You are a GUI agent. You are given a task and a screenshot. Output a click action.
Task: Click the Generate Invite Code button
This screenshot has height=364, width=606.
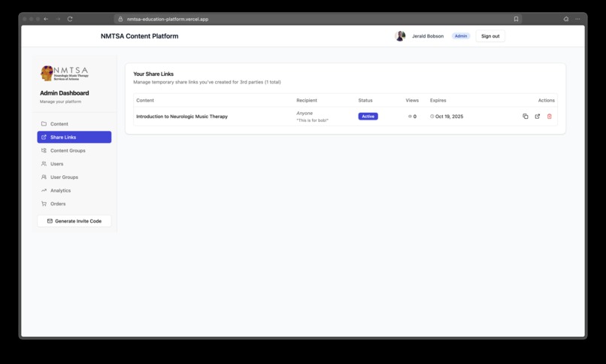click(x=74, y=221)
